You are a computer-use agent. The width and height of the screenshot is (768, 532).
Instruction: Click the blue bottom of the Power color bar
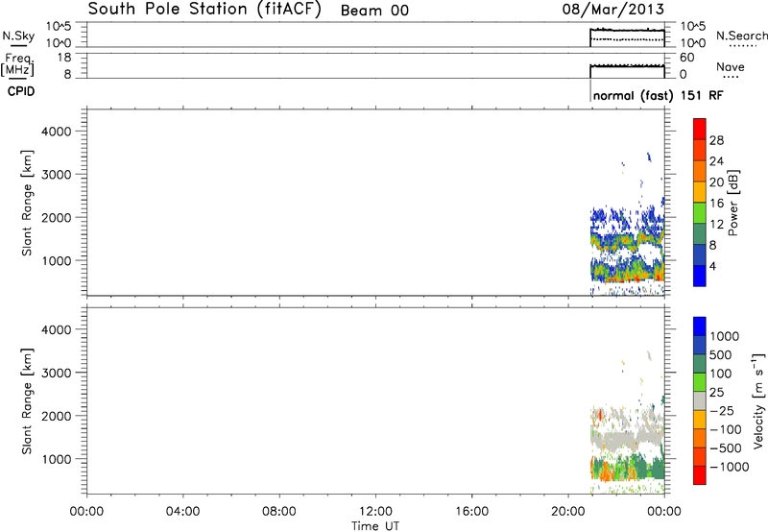700,276
